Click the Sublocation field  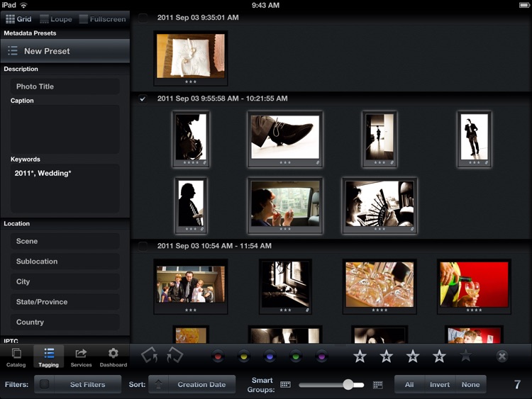(x=65, y=262)
